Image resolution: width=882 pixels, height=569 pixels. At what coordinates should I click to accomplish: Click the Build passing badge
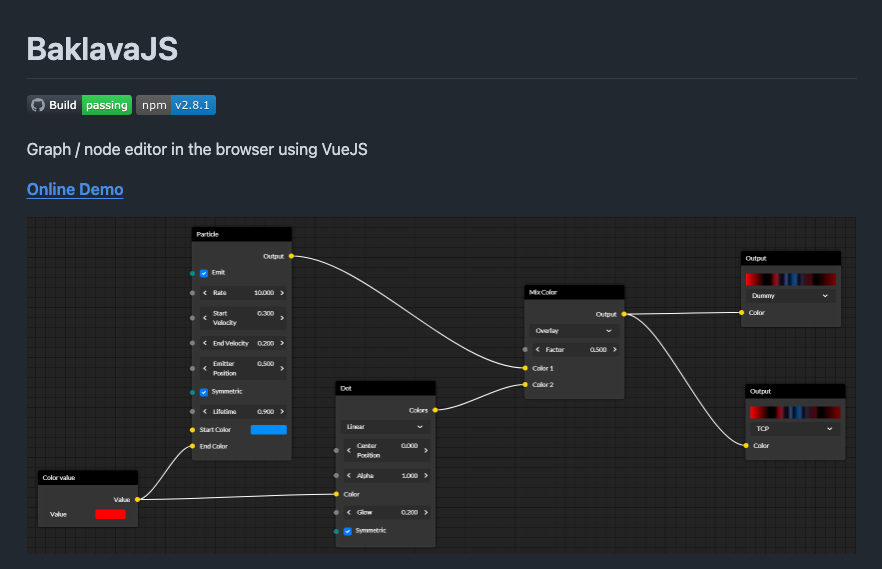click(x=79, y=105)
